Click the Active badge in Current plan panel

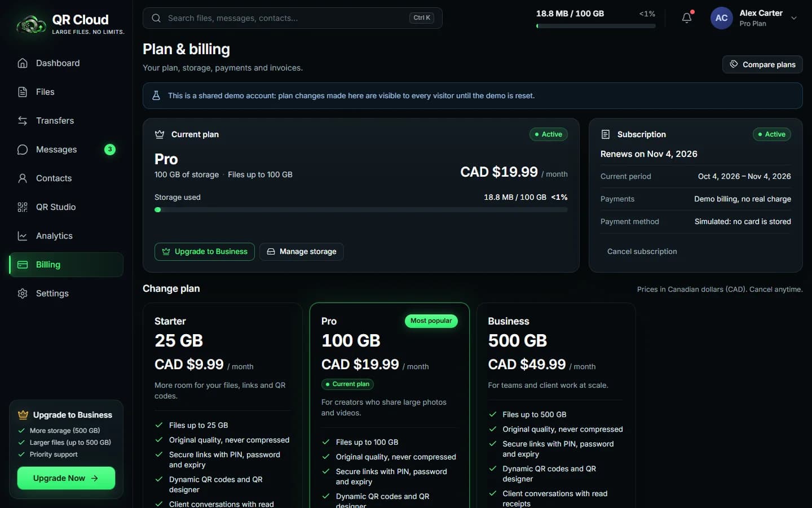(549, 134)
